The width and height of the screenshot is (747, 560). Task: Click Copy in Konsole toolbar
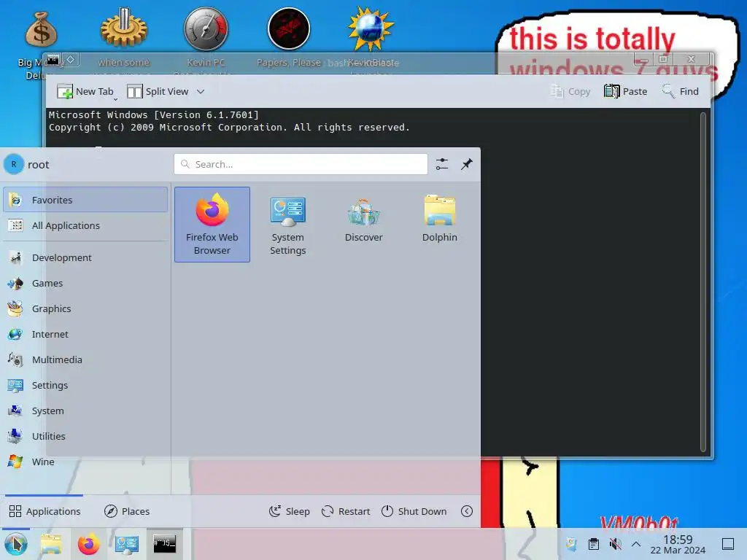pyautogui.click(x=570, y=91)
